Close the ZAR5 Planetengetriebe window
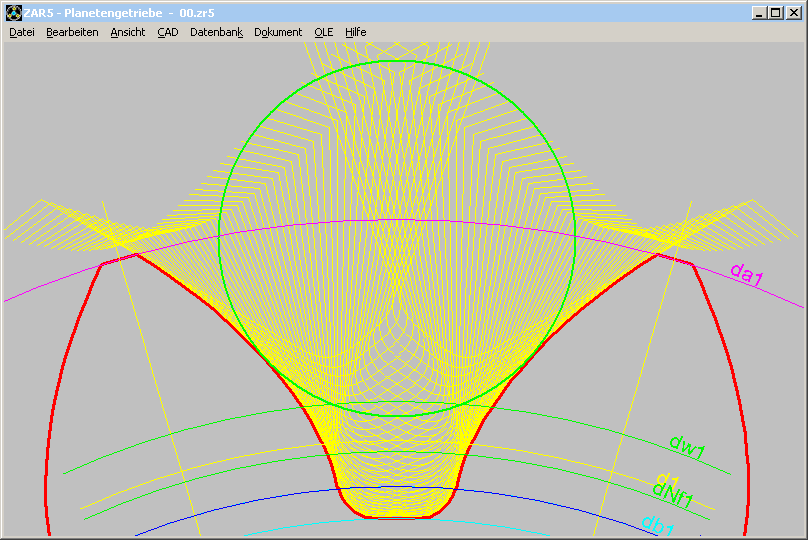Image resolution: width=808 pixels, height=540 pixels. (794, 13)
